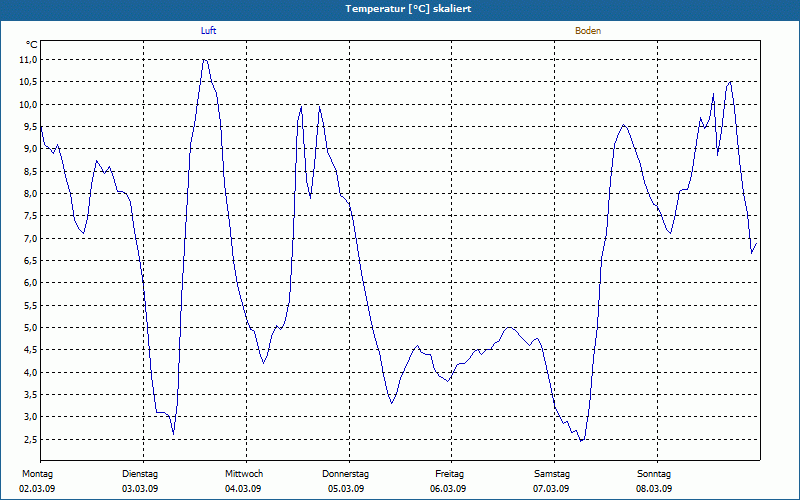The image size is (800, 500).
Task: Click the 4,5 y-axis value
Action: coord(30,350)
